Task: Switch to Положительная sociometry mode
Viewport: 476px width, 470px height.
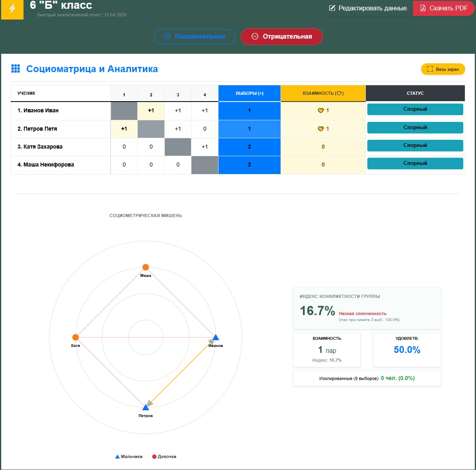Action: (194, 37)
